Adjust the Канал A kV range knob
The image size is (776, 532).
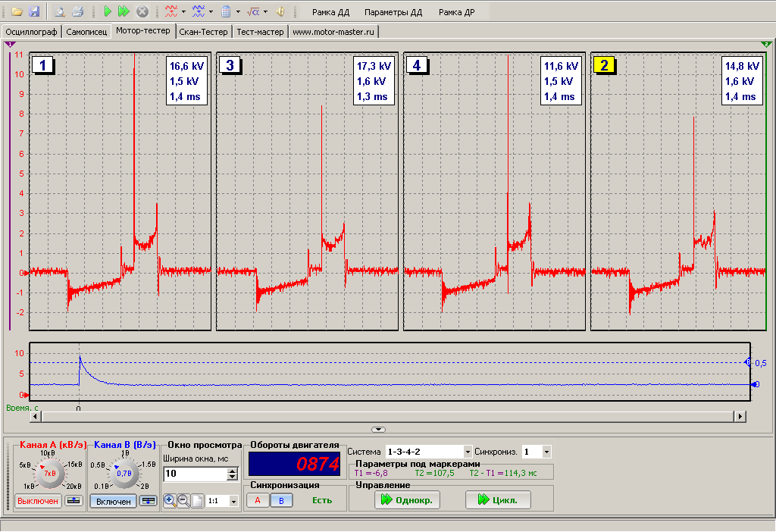tap(50, 473)
